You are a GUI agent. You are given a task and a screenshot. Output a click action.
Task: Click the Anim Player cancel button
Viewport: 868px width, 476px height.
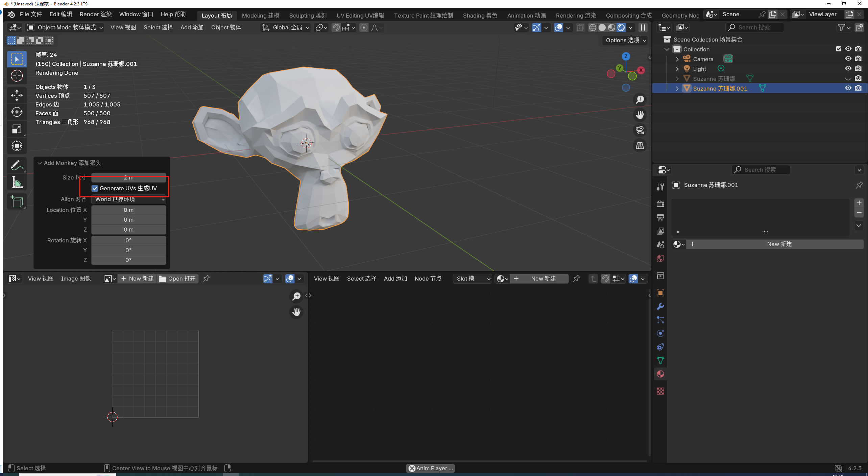(412, 468)
